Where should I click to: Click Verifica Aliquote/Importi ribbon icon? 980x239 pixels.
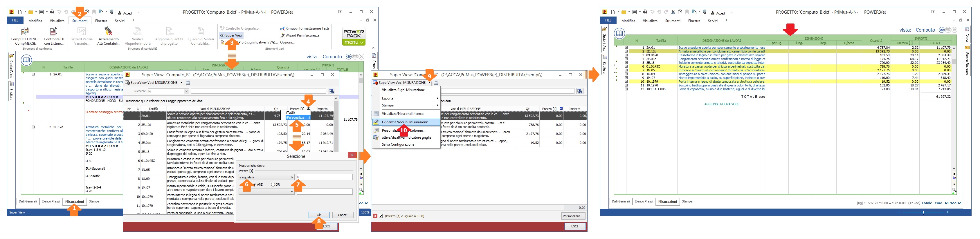(137, 37)
